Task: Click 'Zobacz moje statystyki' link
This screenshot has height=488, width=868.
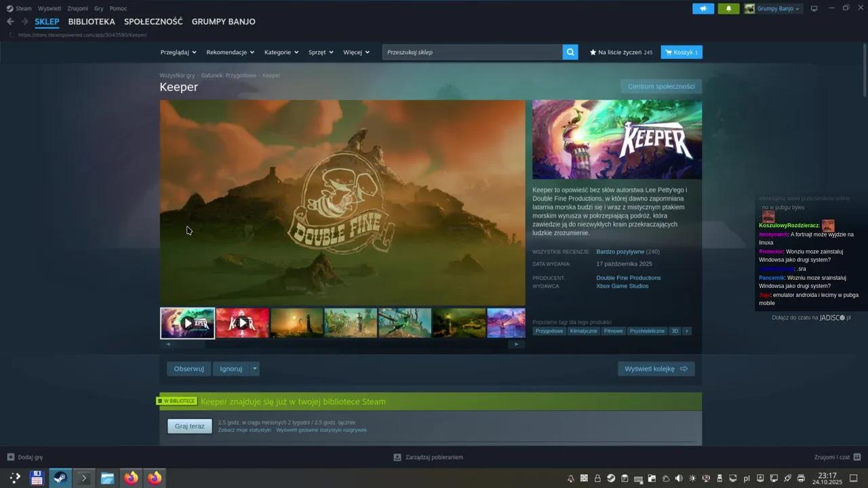Action: [x=245, y=430]
